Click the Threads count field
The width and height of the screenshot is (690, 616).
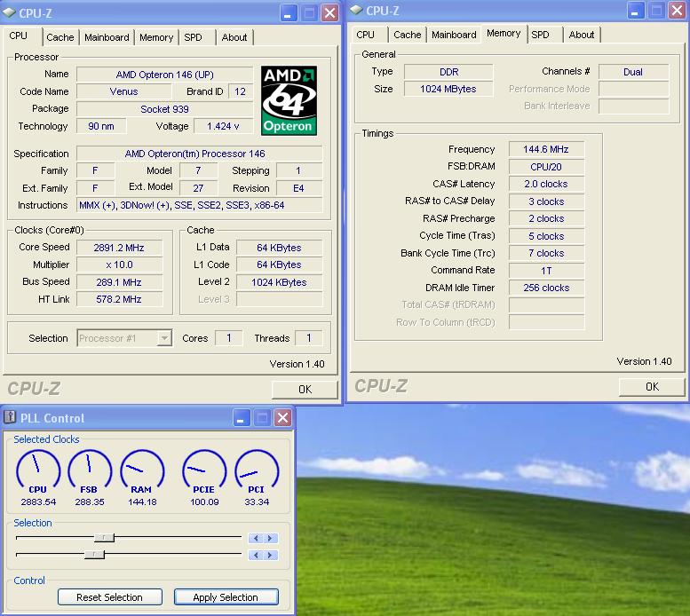tap(309, 338)
